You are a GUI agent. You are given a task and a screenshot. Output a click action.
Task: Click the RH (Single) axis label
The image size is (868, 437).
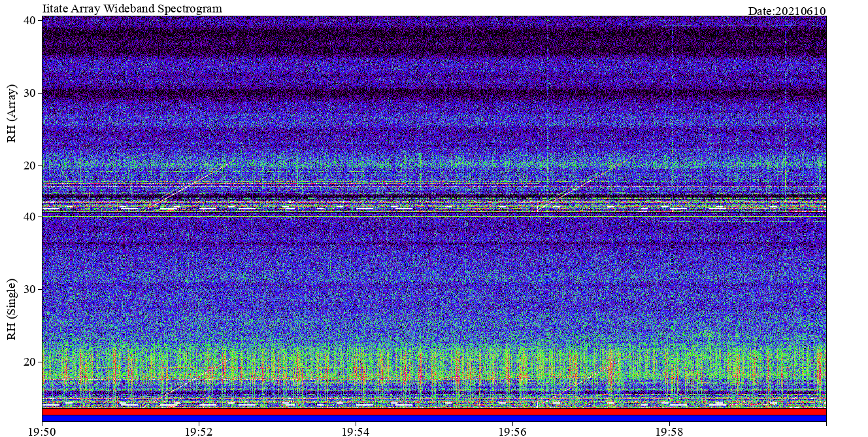point(11,309)
